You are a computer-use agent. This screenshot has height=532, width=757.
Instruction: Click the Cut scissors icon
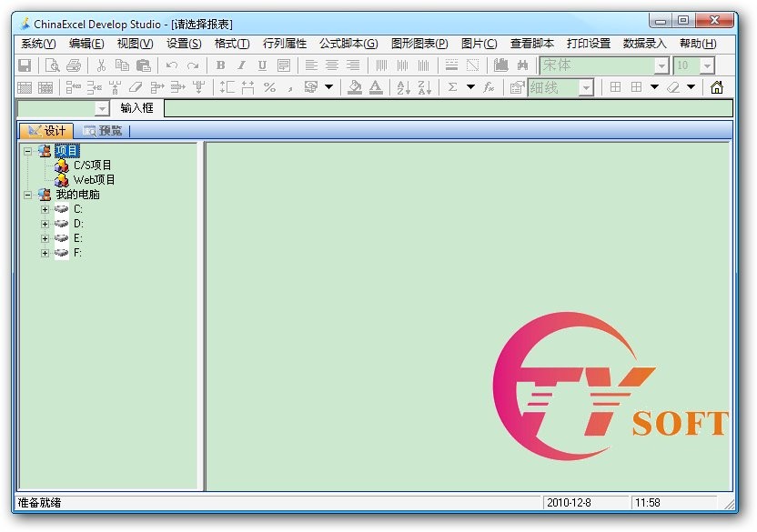coord(101,65)
